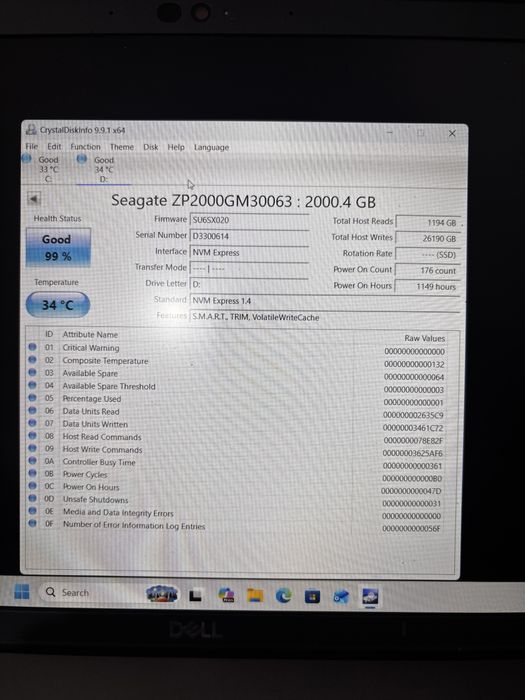The height and width of the screenshot is (700, 525).
Task: Click raw value 00000000056F
Action: 411,529
